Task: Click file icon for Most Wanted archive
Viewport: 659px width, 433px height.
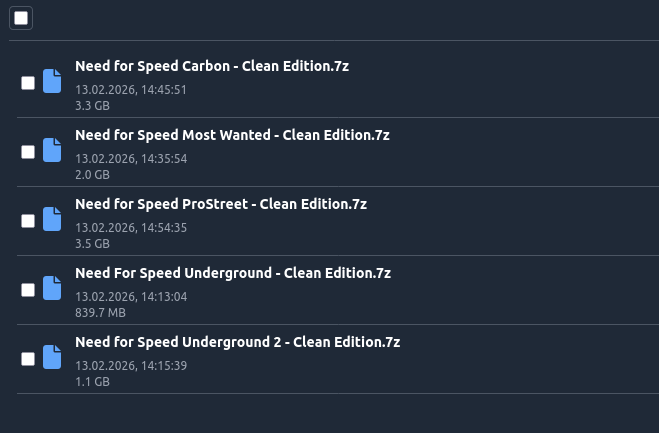Action: [52, 151]
